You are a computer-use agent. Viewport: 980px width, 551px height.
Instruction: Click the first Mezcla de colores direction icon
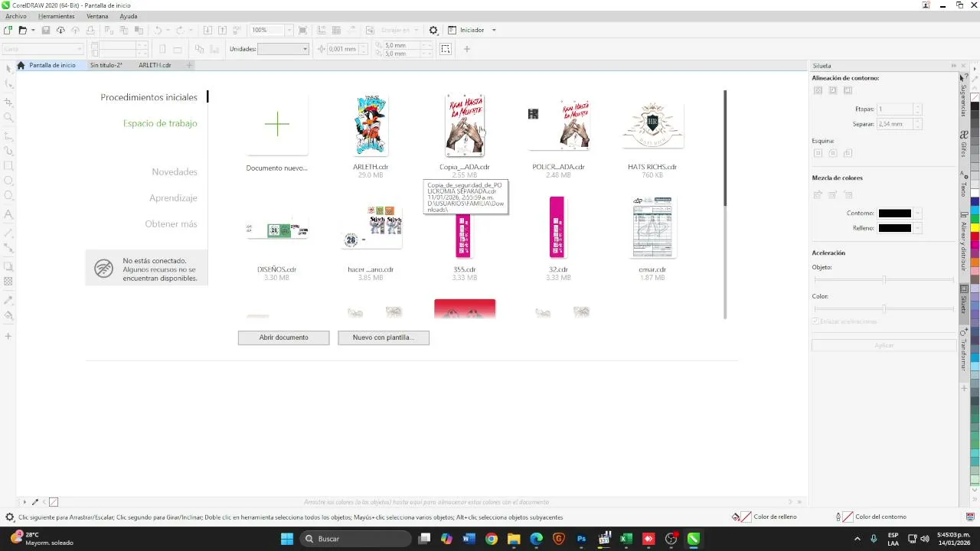(818, 195)
